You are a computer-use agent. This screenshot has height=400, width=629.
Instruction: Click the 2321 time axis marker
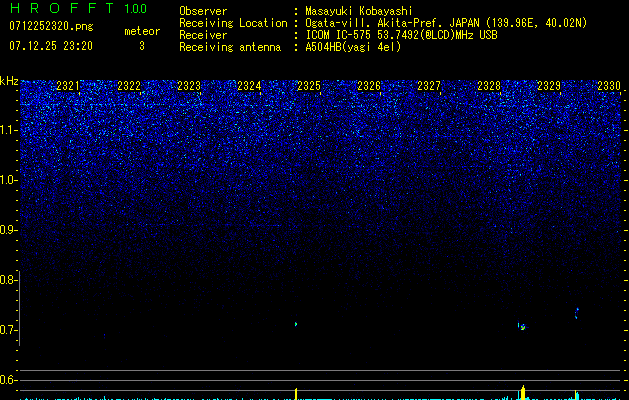pyautogui.click(x=68, y=85)
